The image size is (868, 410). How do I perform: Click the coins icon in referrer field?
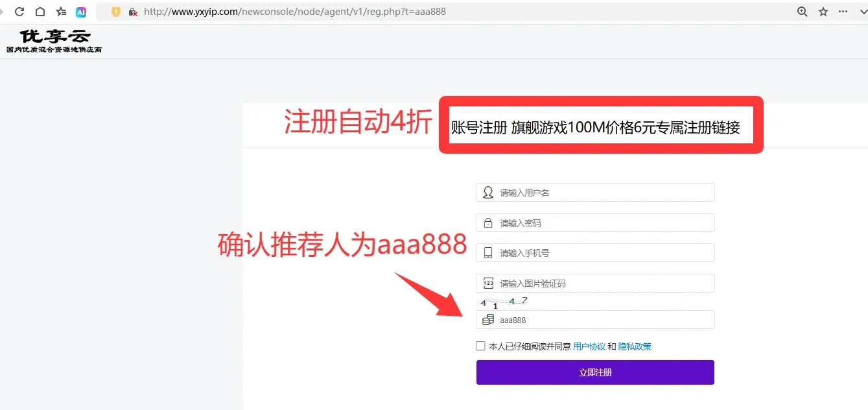[x=488, y=320]
